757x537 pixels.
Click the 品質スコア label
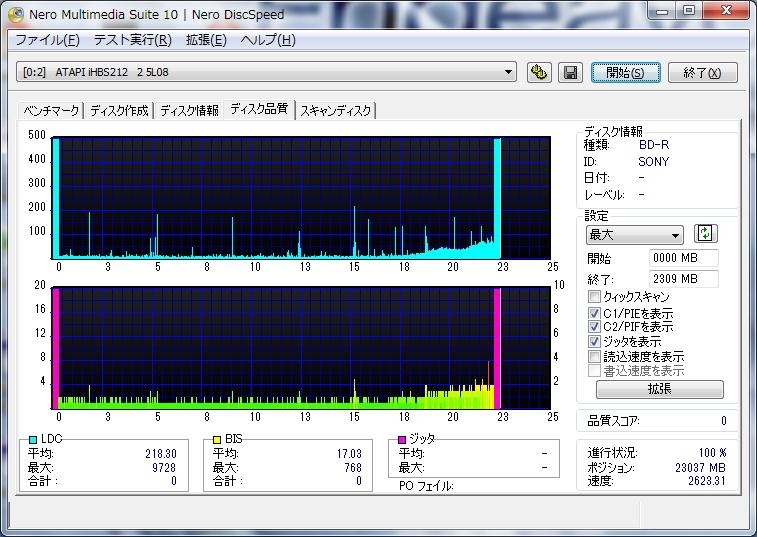613,421
